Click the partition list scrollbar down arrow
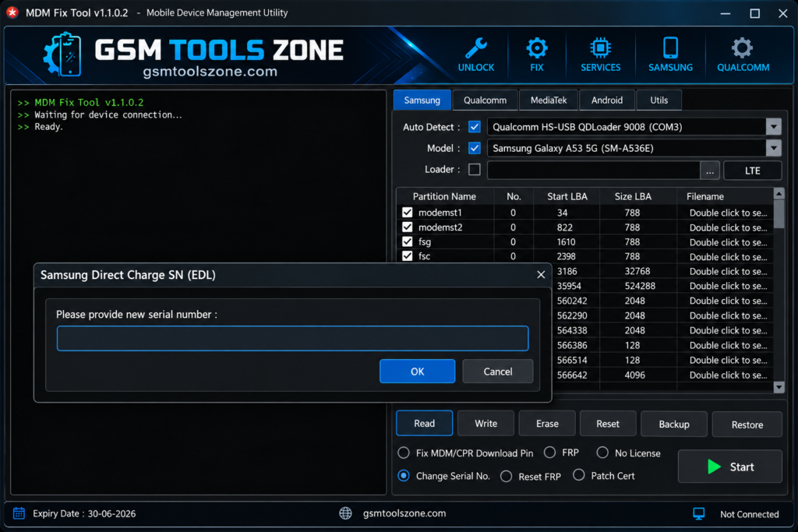This screenshot has width=798, height=532. click(x=779, y=388)
